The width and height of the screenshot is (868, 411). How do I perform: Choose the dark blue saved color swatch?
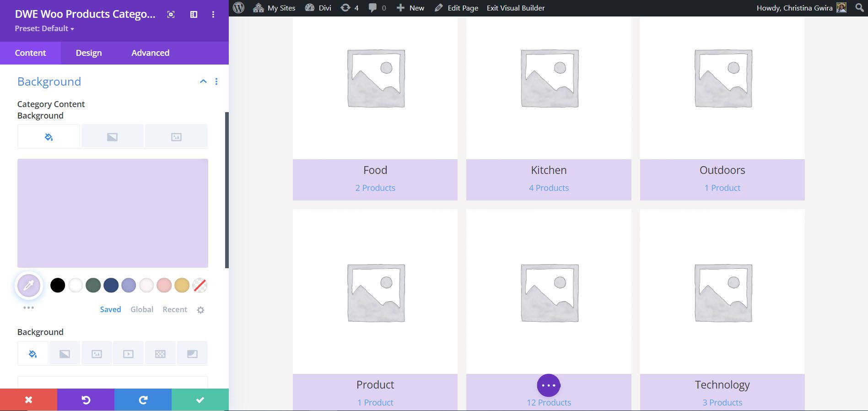tap(111, 285)
